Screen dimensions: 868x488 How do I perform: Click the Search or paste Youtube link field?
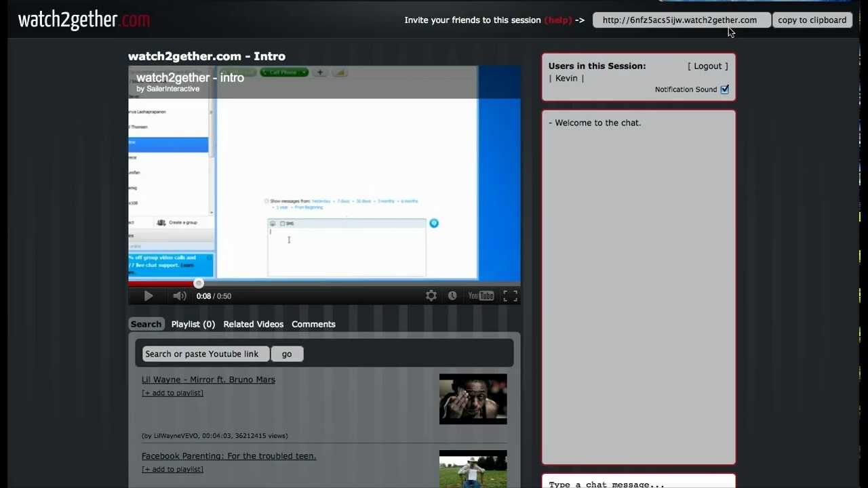[206, 354]
